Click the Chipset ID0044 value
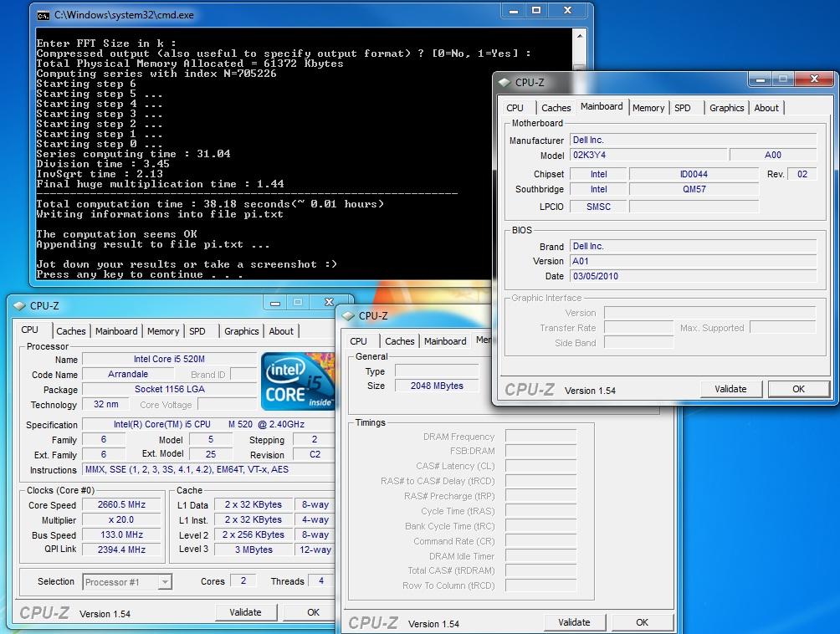This screenshot has height=634, width=840. tap(694, 175)
